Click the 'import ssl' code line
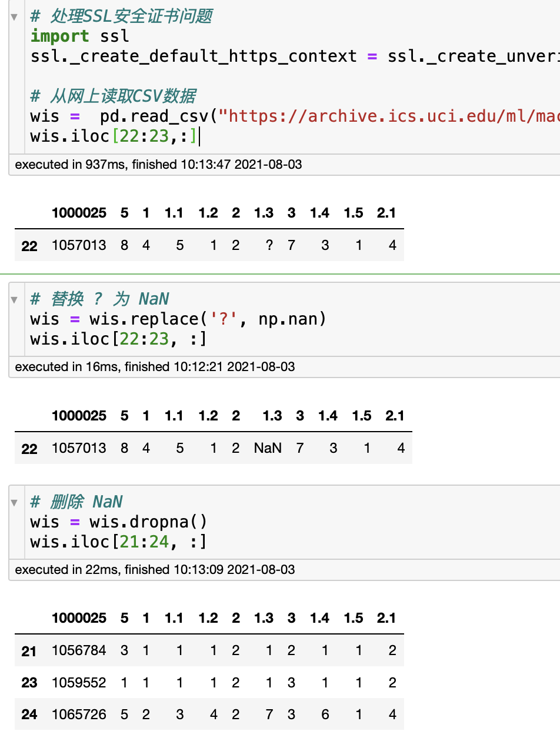Viewport: 560px width, 748px height. click(79, 36)
